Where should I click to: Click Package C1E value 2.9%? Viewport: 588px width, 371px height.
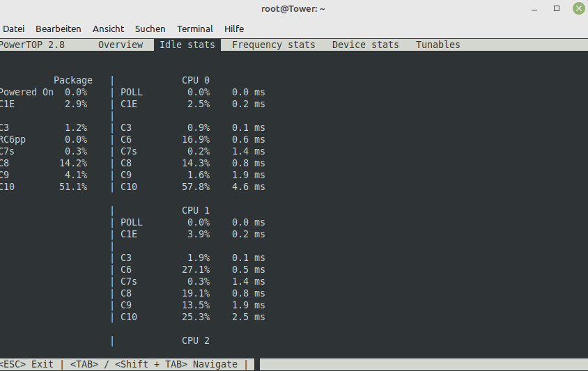[76, 104]
